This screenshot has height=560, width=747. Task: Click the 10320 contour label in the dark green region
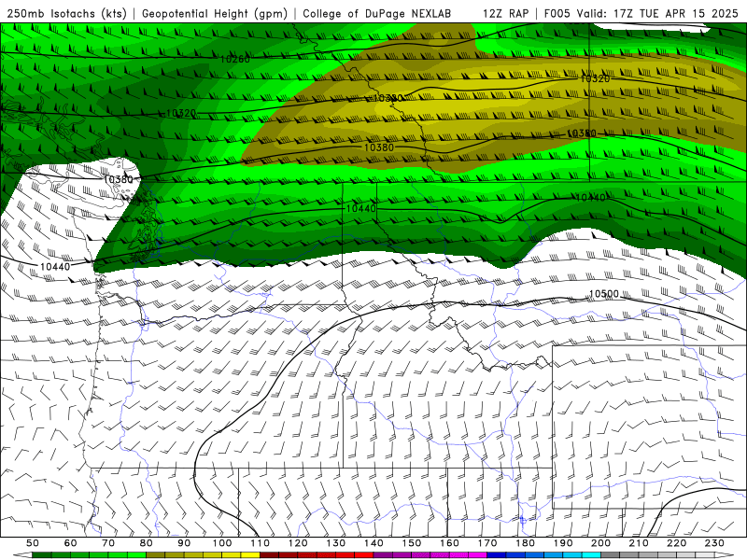pos(181,113)
